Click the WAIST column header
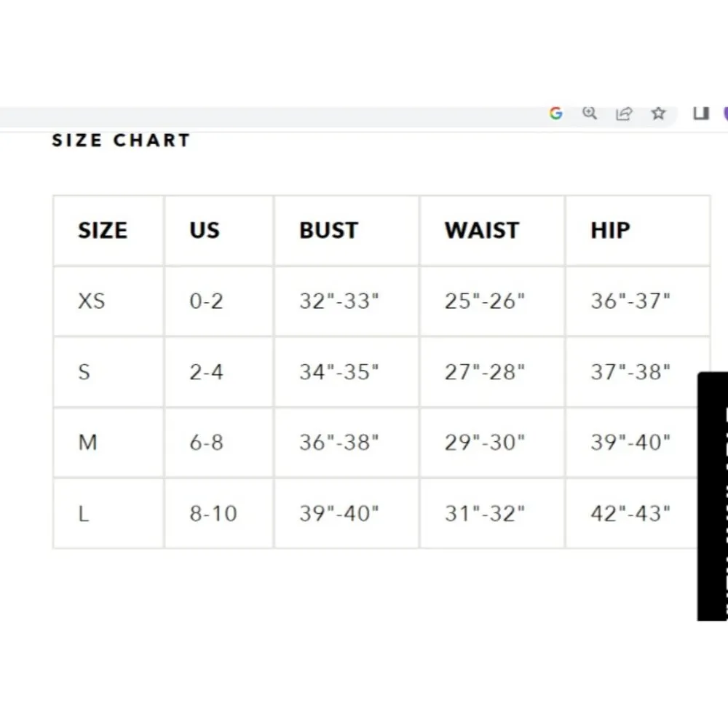 coord(482,231)
